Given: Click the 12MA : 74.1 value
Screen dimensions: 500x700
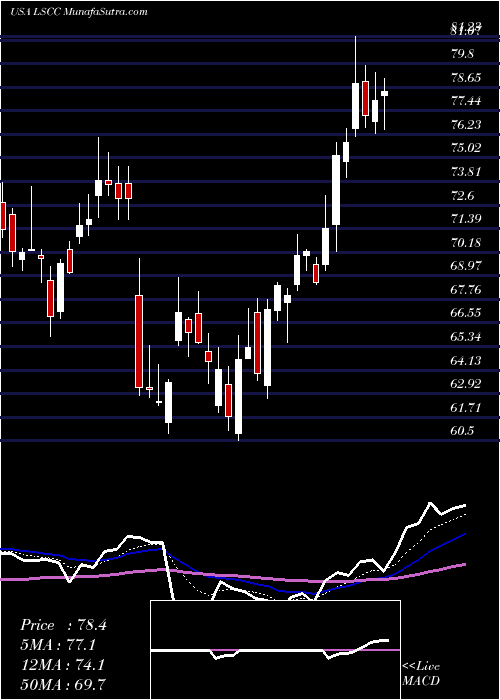Looking at the screenshot, I should 62,664.
